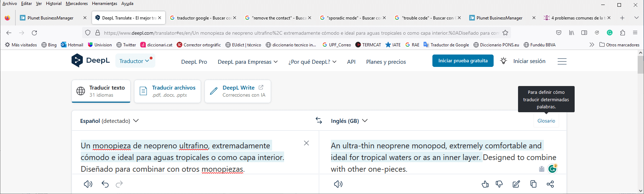
Task: Go back to previous page
Action: pyautogui.click(x=9, y=33)
